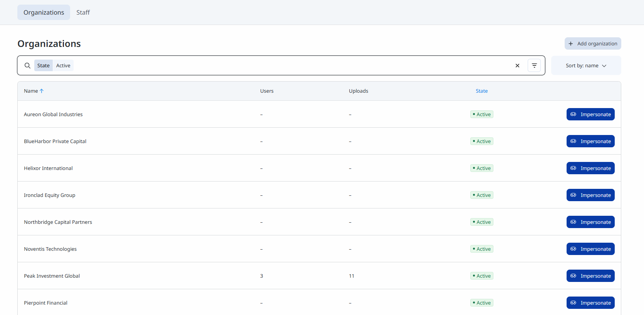The image size is (644, 315).
Task: Open the Sort by name dropdown
Action: pyautogui.click(x=586, y=66)
